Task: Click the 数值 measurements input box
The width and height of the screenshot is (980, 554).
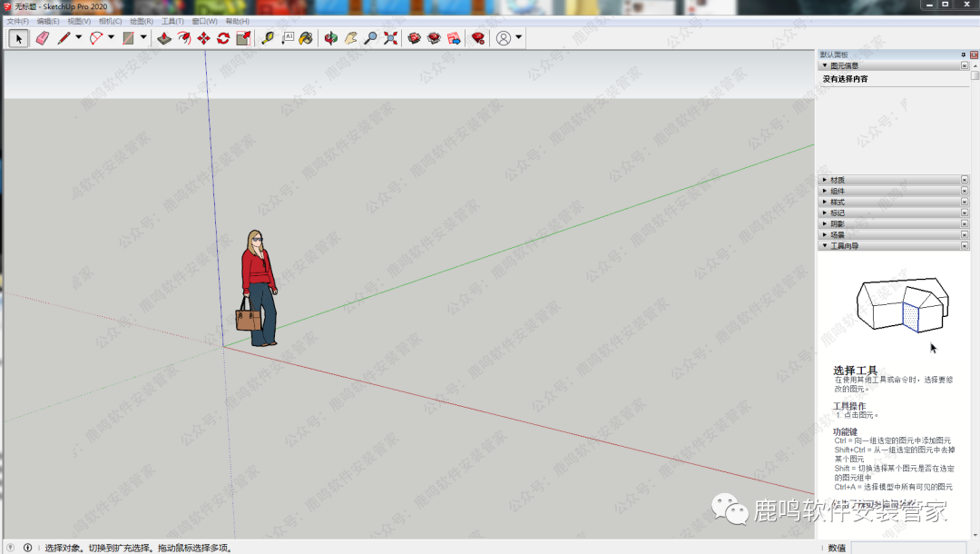Action: coord(894,548)
